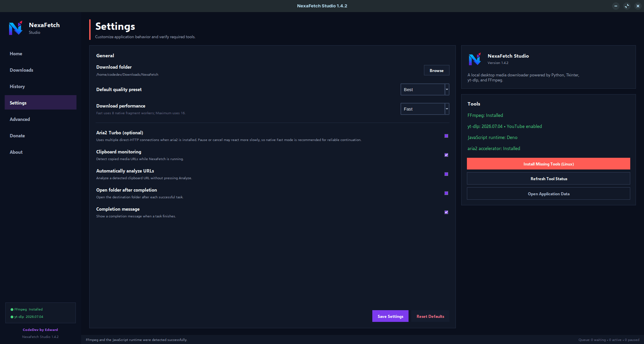
Task: Enable the Aria2 Turbo checkbox
Action: [446, 136]
